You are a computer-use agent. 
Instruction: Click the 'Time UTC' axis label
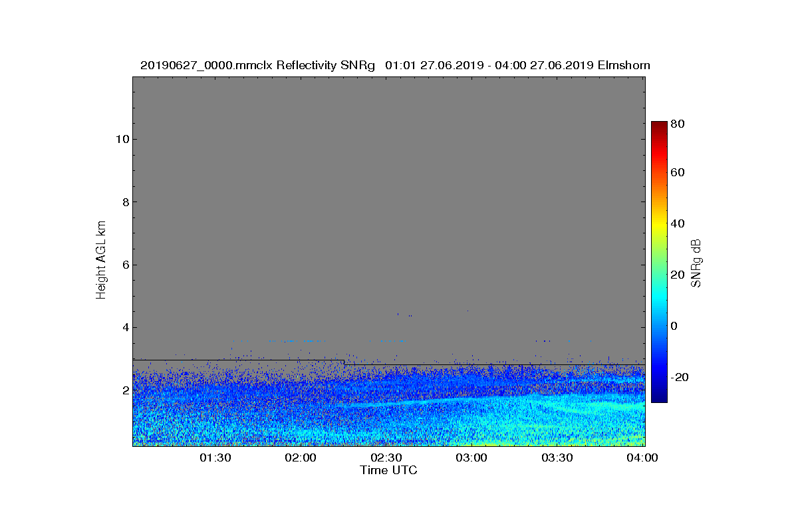(x=389, y=470)
